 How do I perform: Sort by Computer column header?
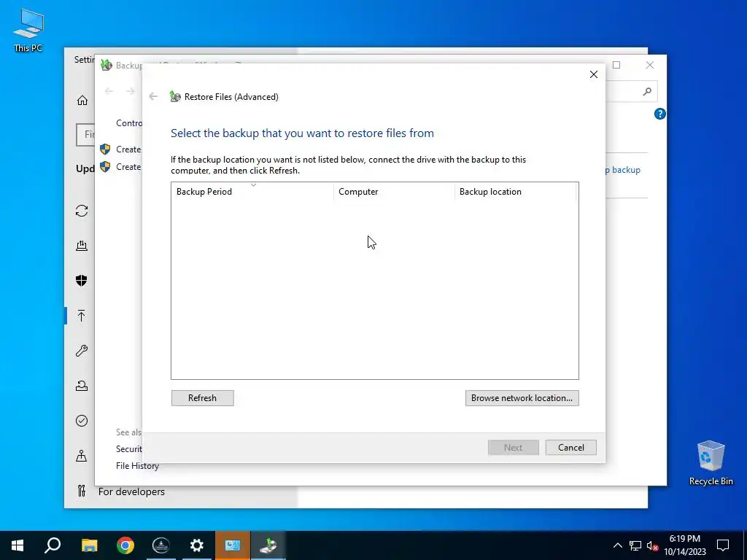pyautogui.click(x=394, y=192)
